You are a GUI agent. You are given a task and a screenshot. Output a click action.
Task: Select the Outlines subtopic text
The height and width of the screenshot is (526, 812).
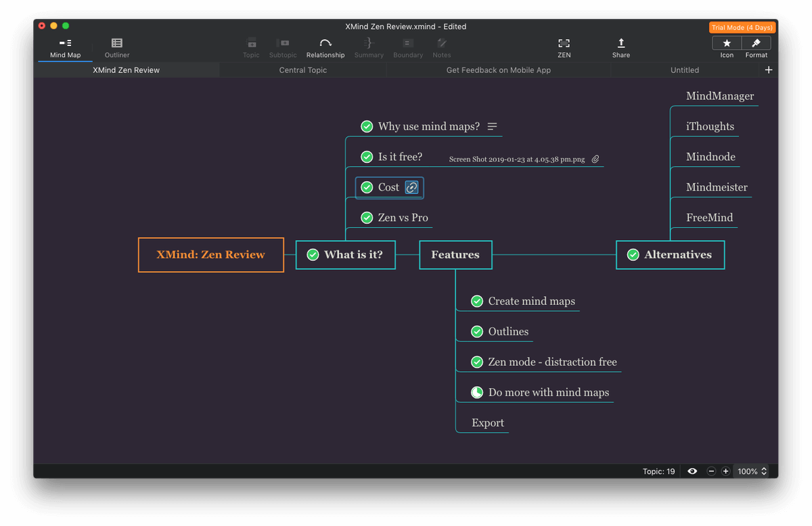[509, 332]
